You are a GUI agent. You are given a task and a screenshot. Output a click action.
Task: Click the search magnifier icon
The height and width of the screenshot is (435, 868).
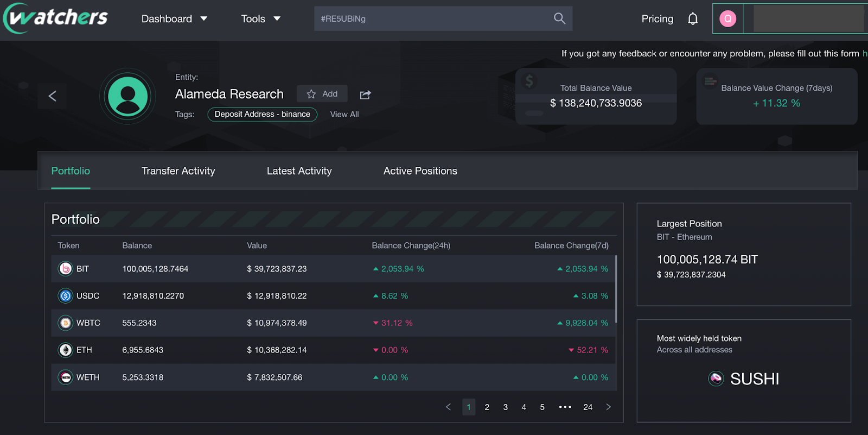559,18
